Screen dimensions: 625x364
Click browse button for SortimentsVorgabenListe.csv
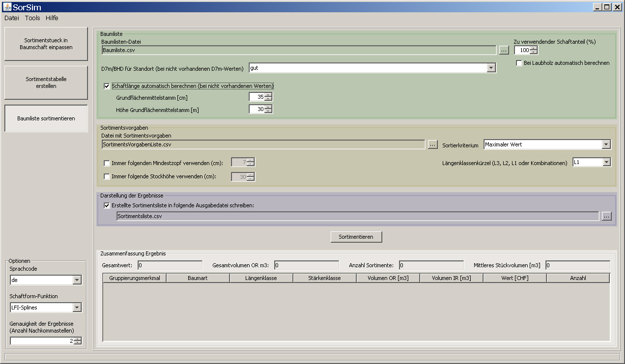tap(432, 144)
